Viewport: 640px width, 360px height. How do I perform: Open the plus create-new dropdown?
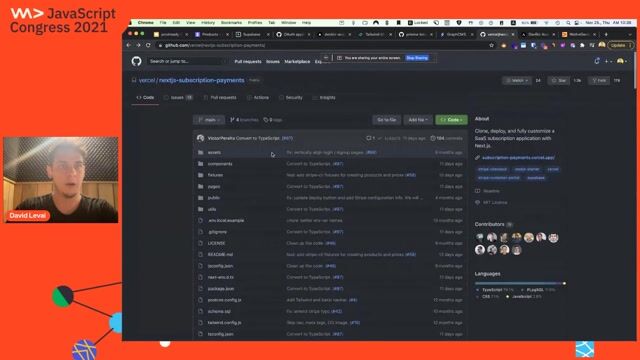pos(608,61)
